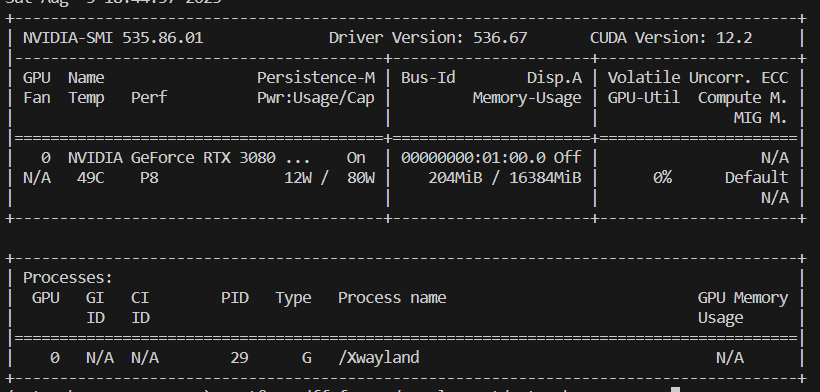Viewport: 820px width, 392px height.
Task: Click the CUDA Version 12.2 text
Action: [671, 38]
